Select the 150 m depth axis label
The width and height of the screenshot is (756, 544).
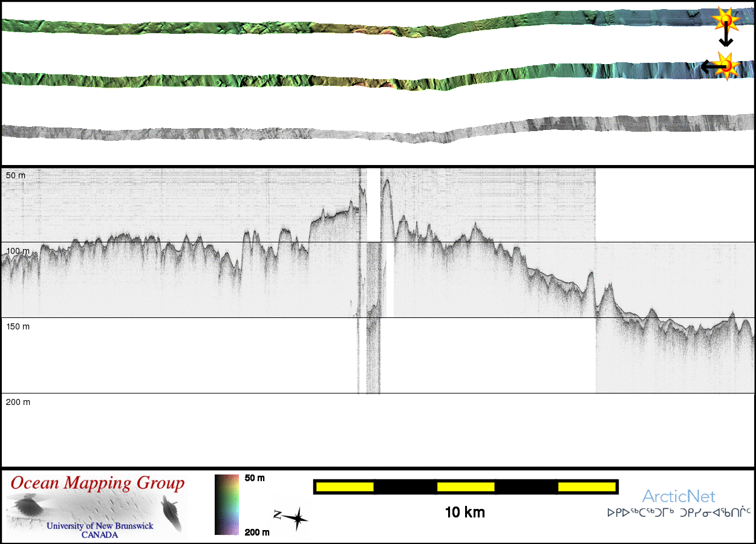coord(18,326)
